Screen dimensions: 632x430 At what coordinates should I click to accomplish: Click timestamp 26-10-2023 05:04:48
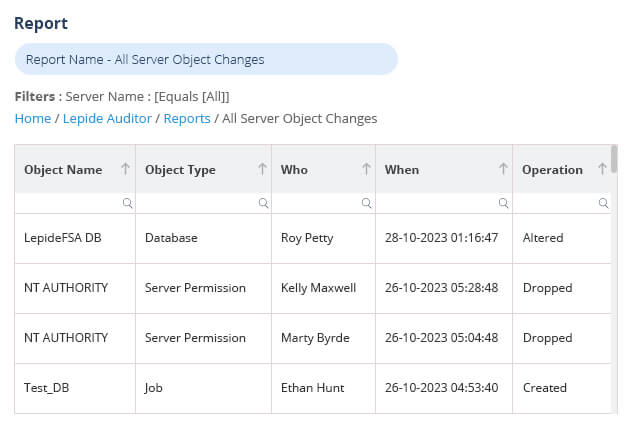tap(441, 338)
